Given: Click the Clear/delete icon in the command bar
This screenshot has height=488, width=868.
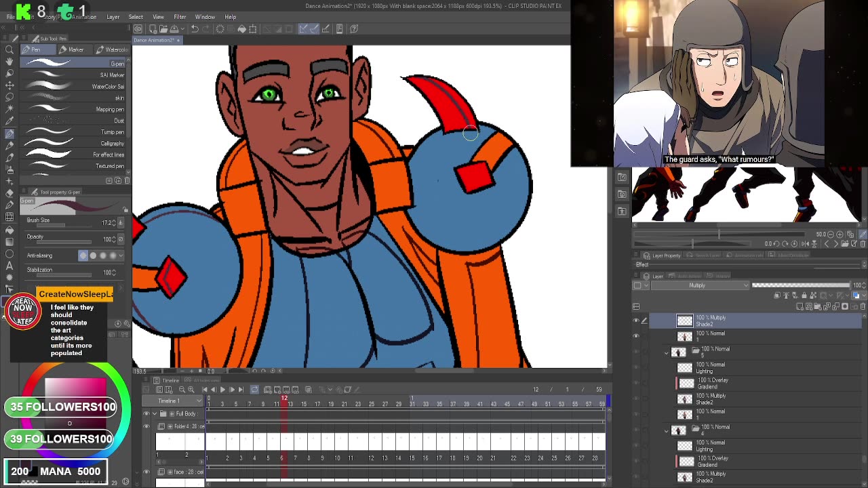Looking at the screenshot, I should (x=220, y=28).
